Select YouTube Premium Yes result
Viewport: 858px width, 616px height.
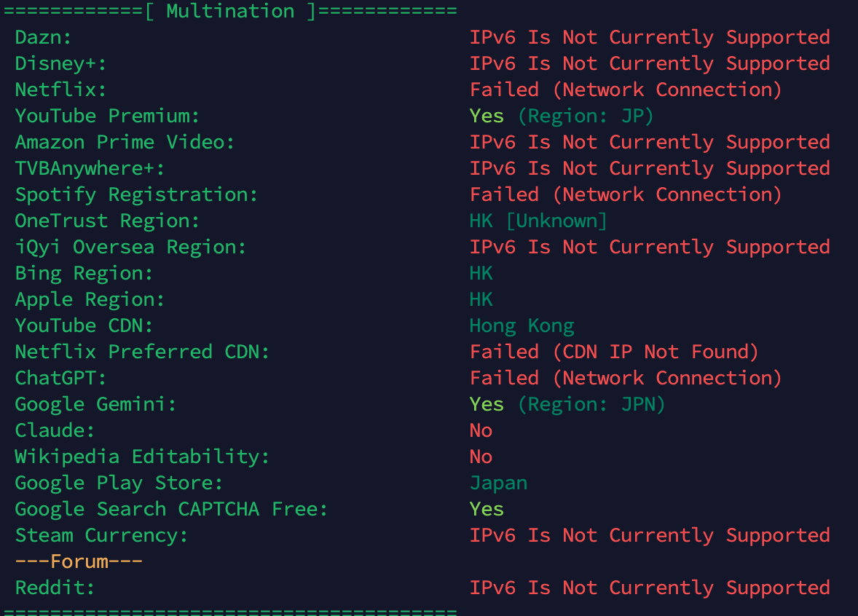tap(487, 116)
